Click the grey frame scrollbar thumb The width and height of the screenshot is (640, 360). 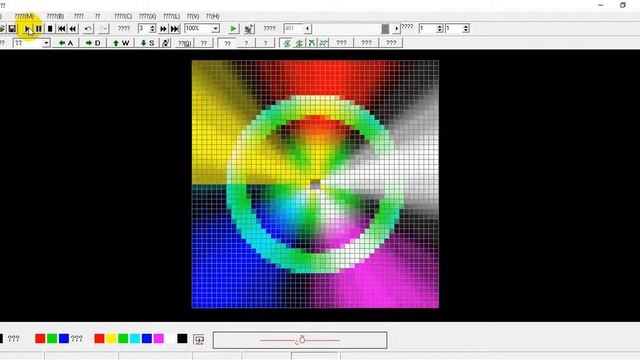tap(385, 29)
